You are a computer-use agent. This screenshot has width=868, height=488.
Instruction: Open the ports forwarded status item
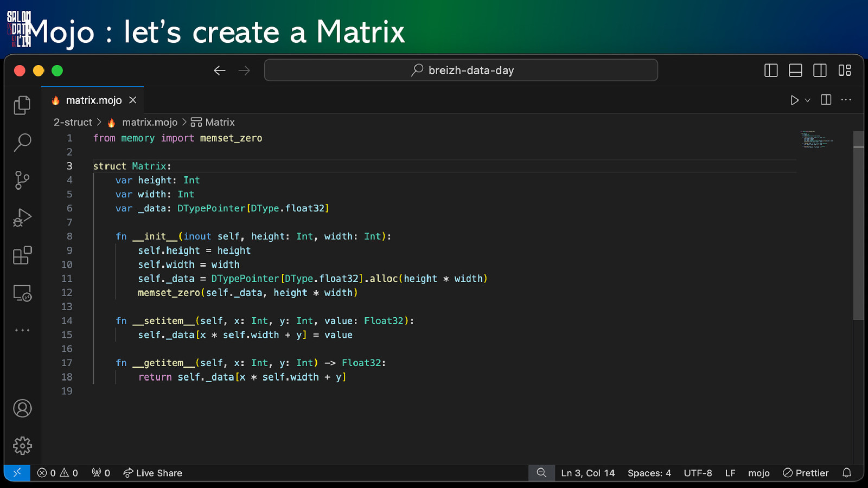[x=101, y=473]
